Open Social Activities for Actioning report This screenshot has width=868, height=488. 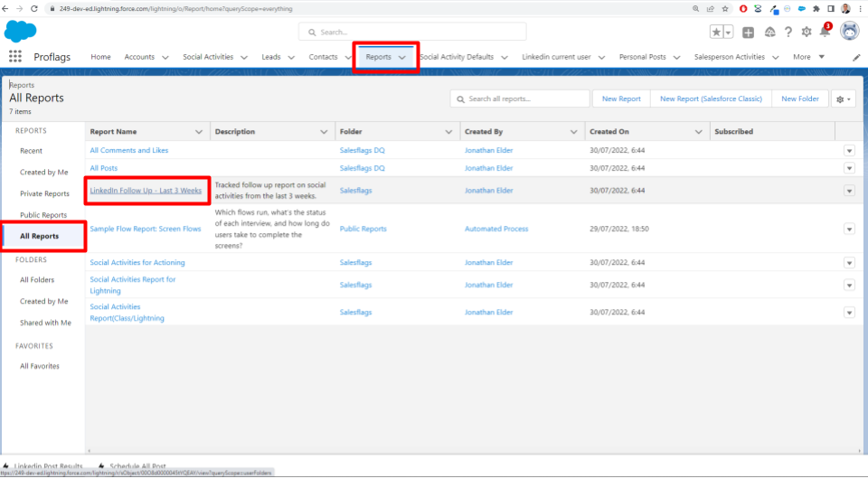pos(137,263)
